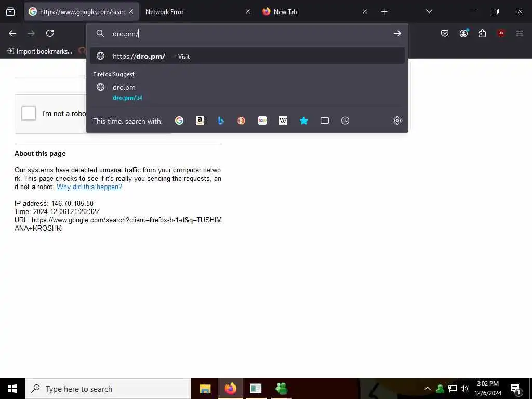Viewport: 532px width, 399px height.
Task: Search history with the clock icon
Action: click(345, 121)
